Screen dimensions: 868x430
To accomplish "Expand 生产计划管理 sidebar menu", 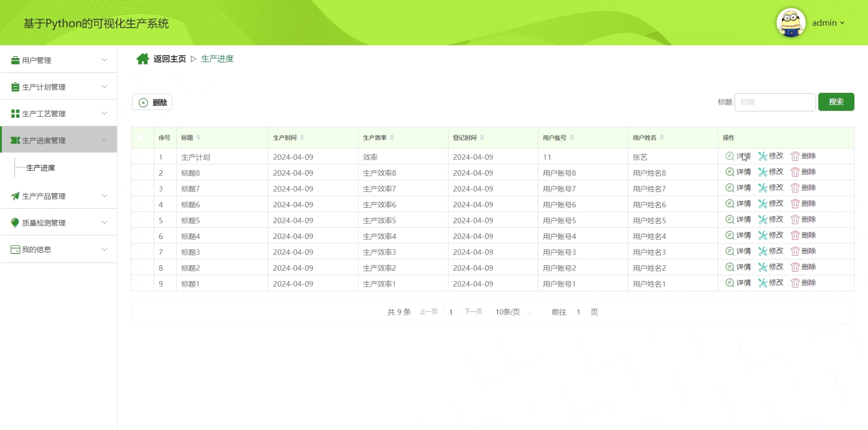I will (x=59, y=86).
